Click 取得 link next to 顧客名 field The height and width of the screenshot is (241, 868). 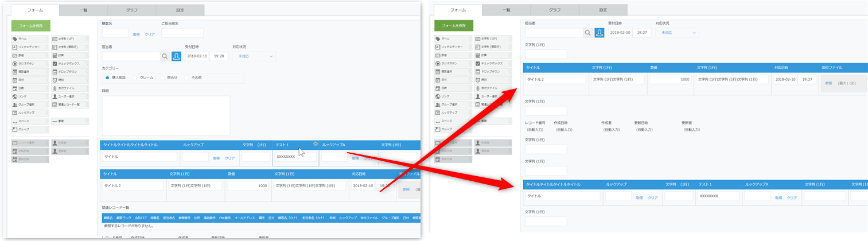(x=136, y=34)
